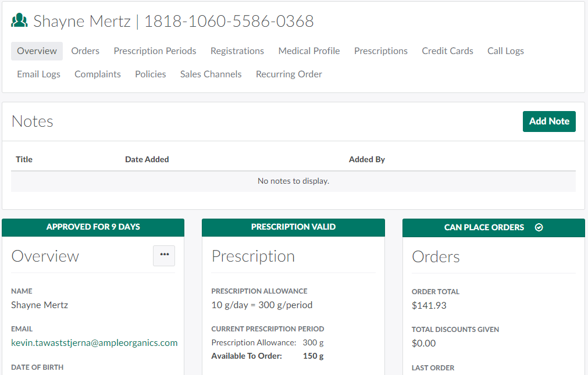Click the checkmark icon in Can Place Orders
The height and width of the screenshot is (375, 588).
pos(539,227)
